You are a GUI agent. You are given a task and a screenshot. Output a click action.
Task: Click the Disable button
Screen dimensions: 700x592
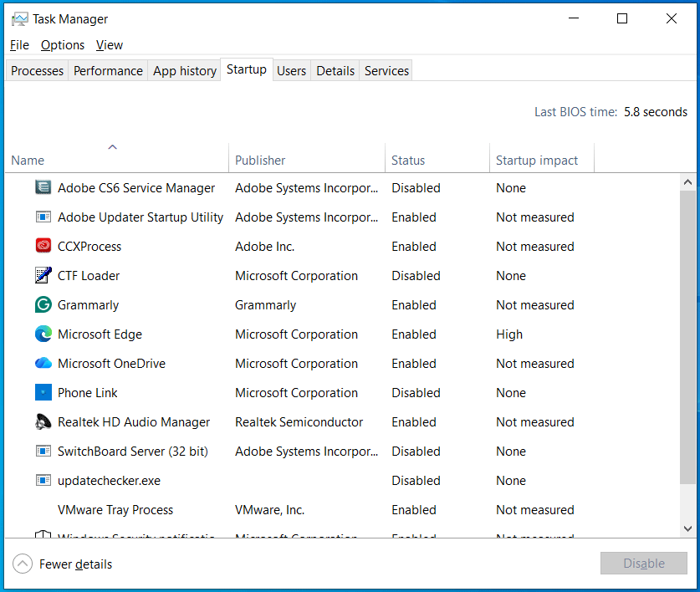point(643,563)
